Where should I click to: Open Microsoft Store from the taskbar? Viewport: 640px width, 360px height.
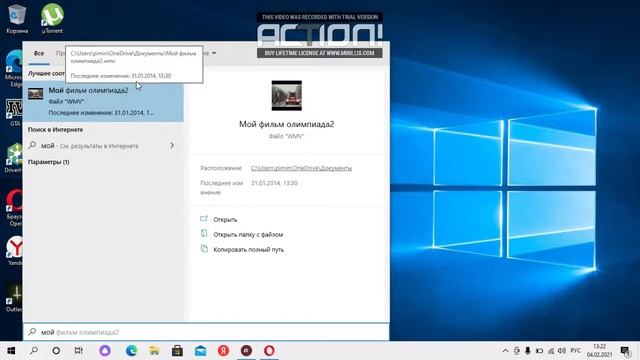coord(177,351)
